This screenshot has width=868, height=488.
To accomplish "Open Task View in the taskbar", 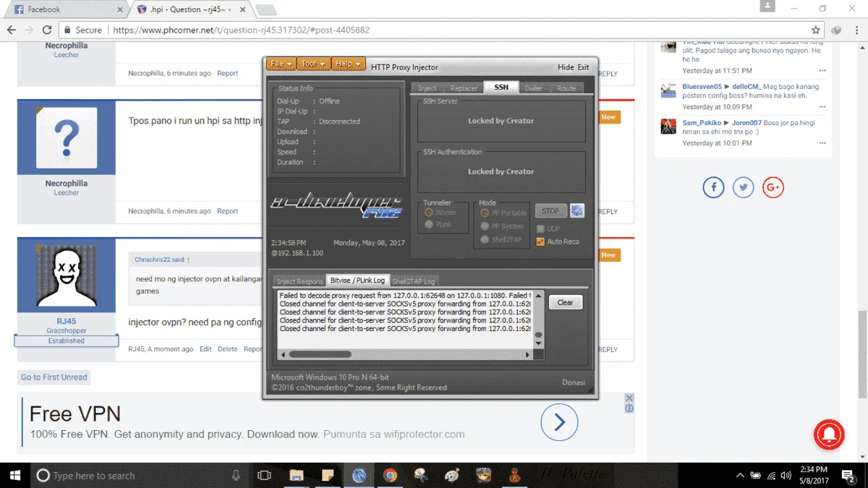I will [x=265, y=475].
